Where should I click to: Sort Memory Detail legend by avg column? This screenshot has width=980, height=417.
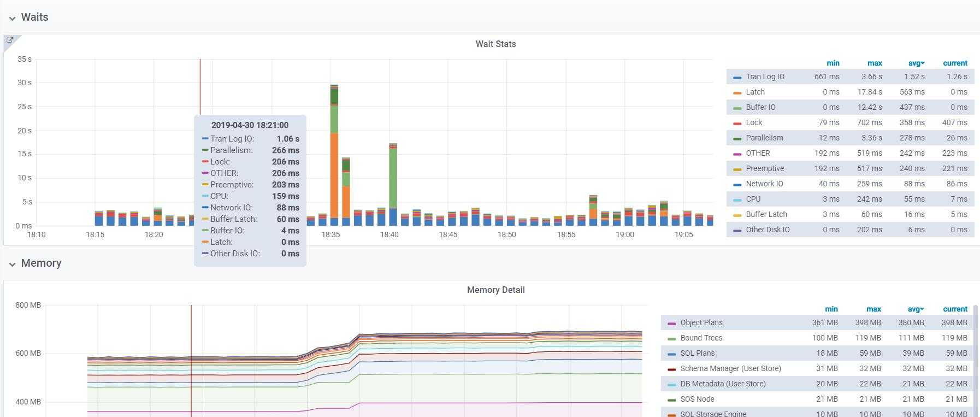coord(915,309)
